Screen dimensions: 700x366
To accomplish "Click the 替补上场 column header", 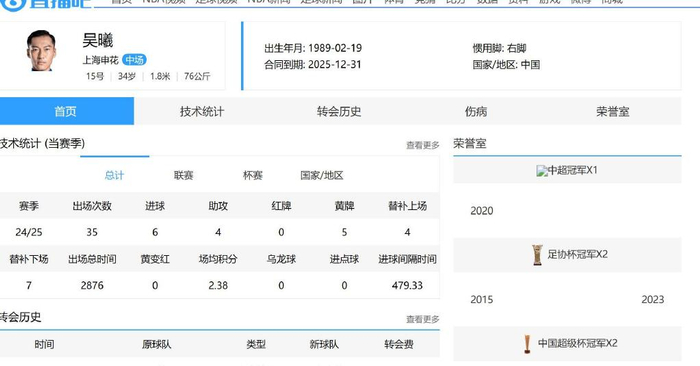I will (x=407, y=206).
